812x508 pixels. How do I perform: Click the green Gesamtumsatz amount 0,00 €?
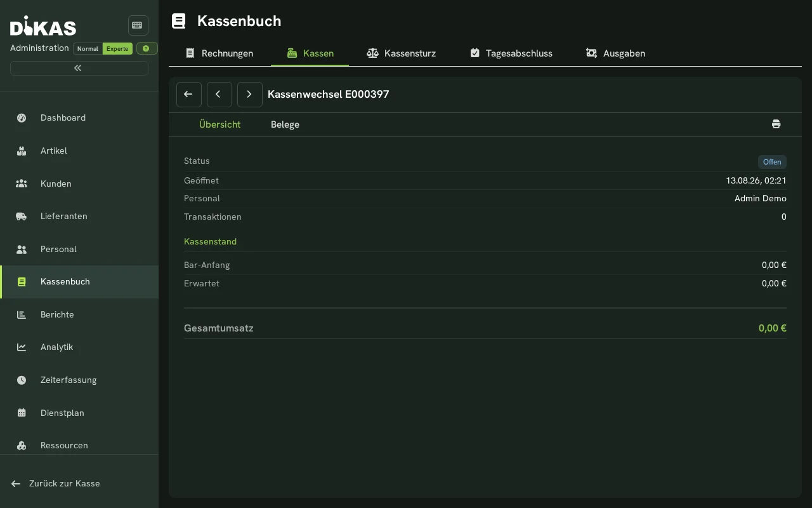tap(772, 328)
